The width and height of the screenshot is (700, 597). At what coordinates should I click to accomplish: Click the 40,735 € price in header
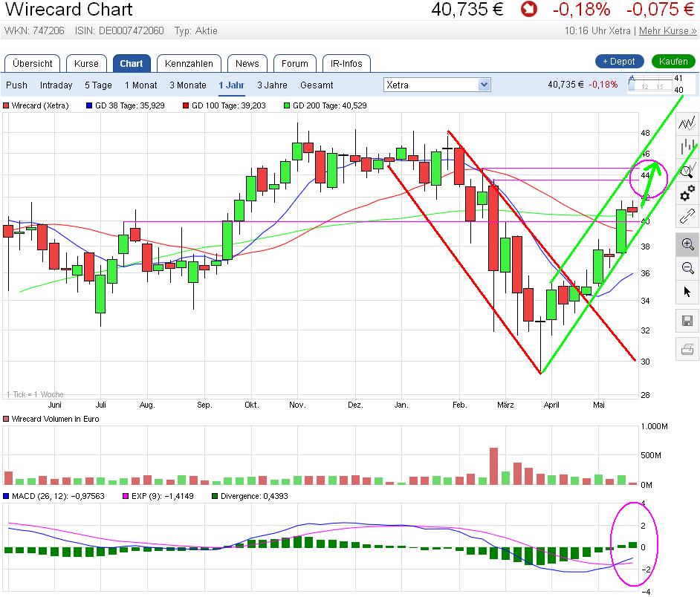pos(467,10)
